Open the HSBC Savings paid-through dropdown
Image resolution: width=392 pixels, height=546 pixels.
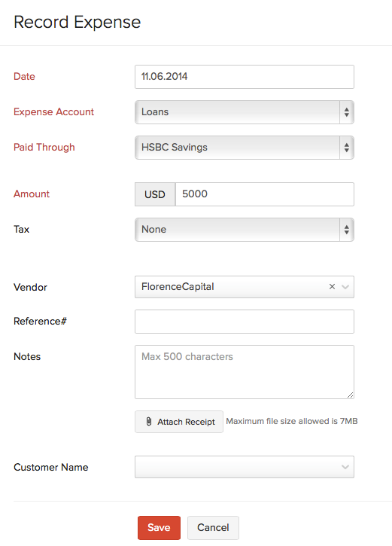coord(245,148)
